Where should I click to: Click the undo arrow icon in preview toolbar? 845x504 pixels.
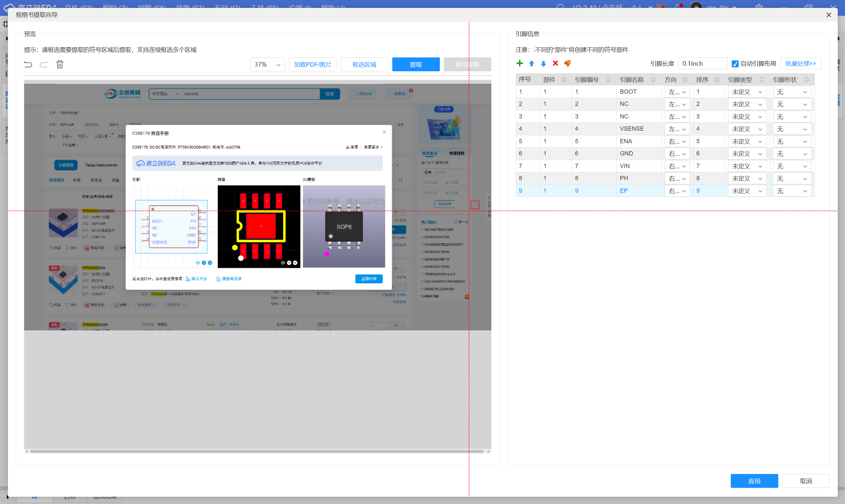28,64
